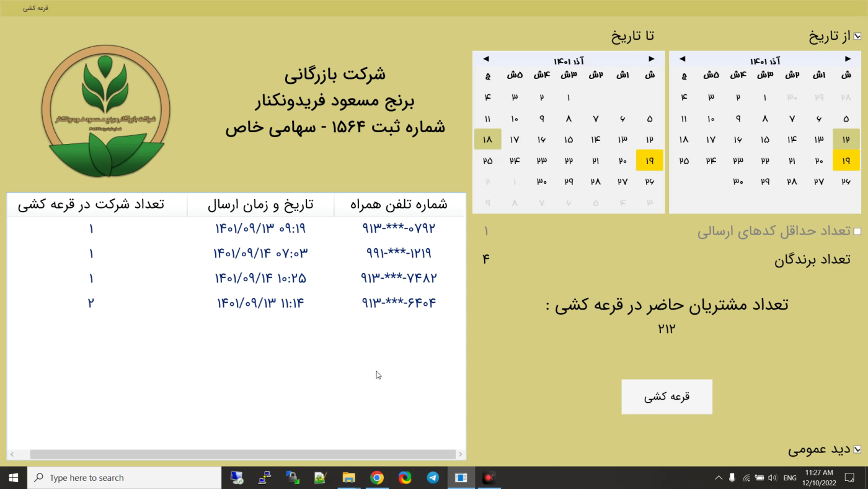Show hidden system tray icons
Image resolution: width=868 pixels, height=489 pixels.
(719, 478)
